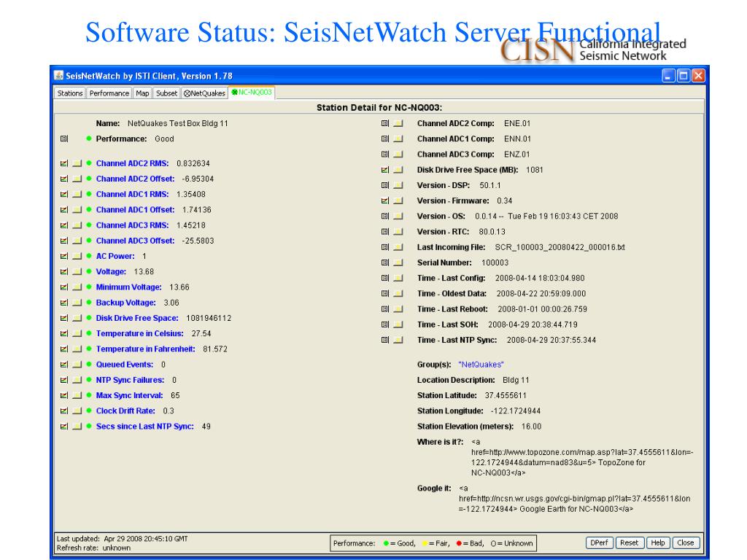Image resolution: width=747 pixels, height=560 pixels.
Task: Click the Reset button
Action: pos(630,542)
